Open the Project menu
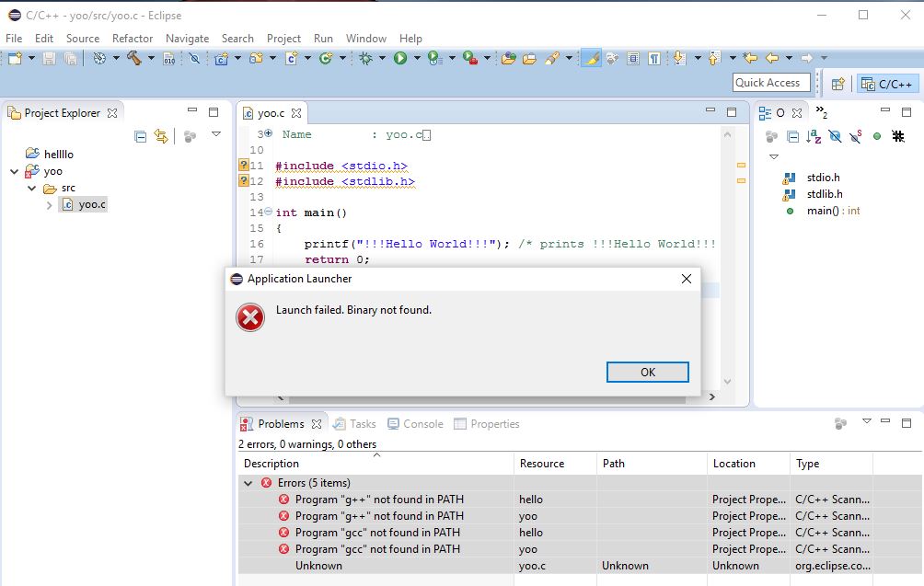The height and width of the screenshot is (586, 924). pos(283,39)
